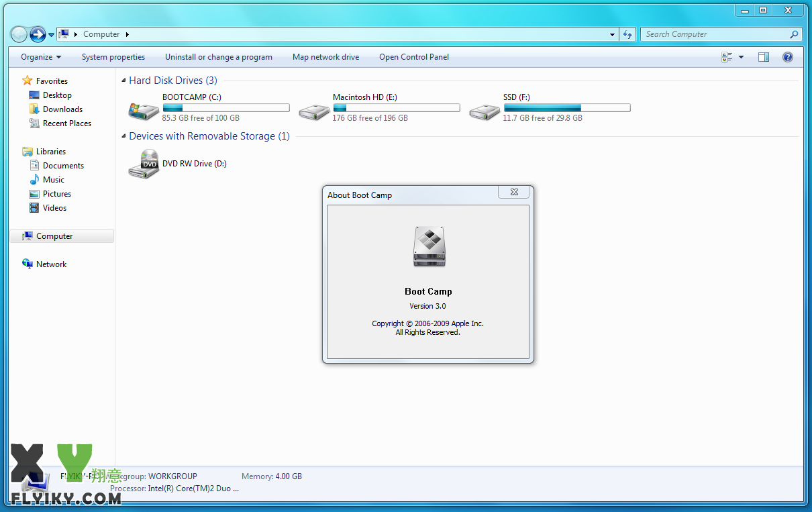Collapse the Hard Disk Drives group
The height and width of the screenshot is (512, 812).
(x=123, y=81)
